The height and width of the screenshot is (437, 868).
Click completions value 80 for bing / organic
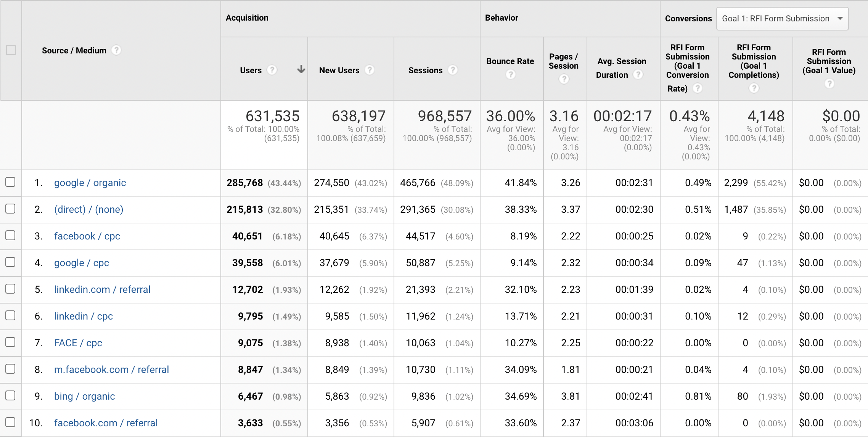pos(743,396)
